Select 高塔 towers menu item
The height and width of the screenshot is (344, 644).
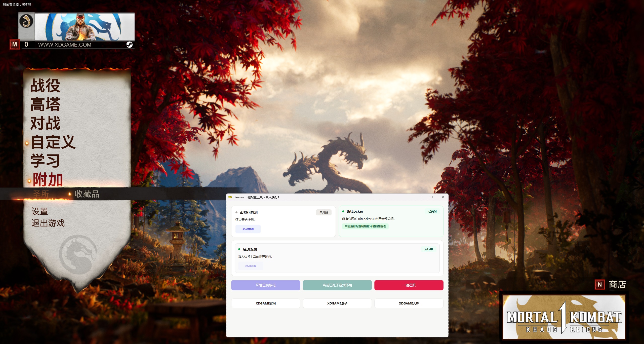[x=45, y=104]
